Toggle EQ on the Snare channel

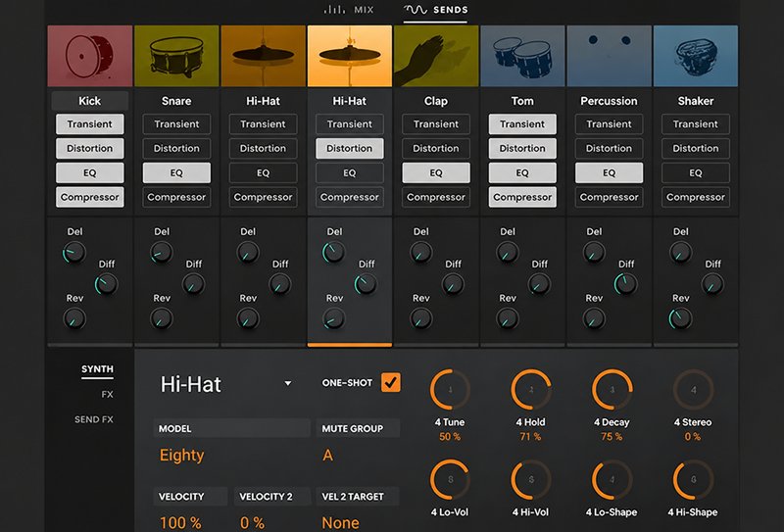point(176,173)
